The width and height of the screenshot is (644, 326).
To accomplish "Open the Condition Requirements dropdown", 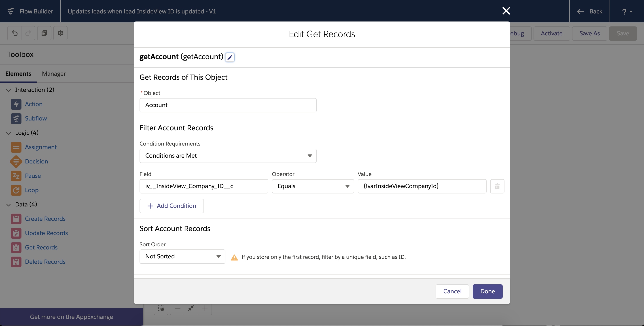I will pos(228,156).
